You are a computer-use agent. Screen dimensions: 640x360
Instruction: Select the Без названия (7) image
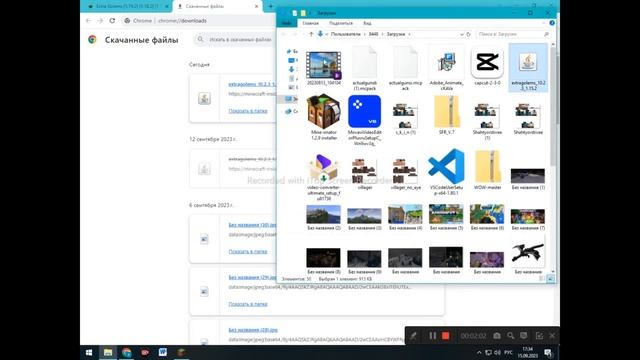coord(528,219)
